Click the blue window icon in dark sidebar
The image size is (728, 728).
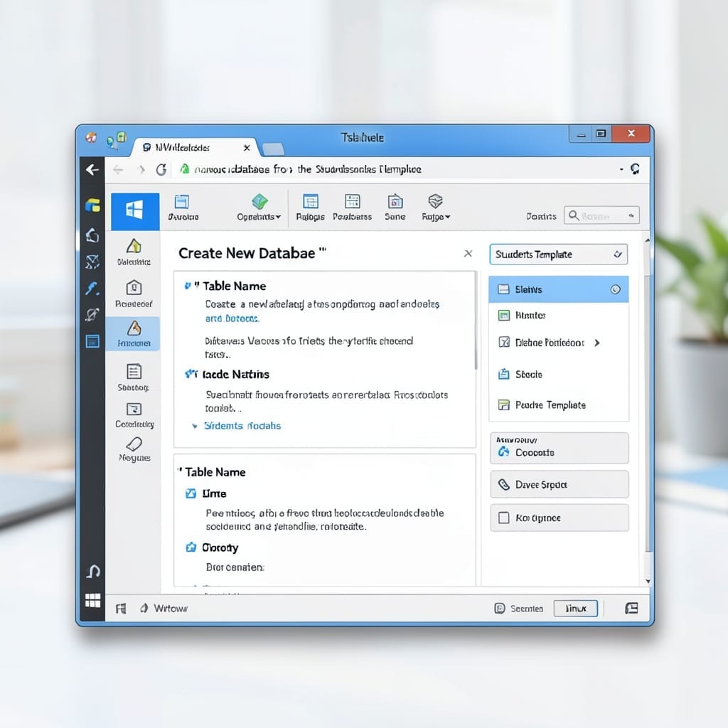point(92,341)
